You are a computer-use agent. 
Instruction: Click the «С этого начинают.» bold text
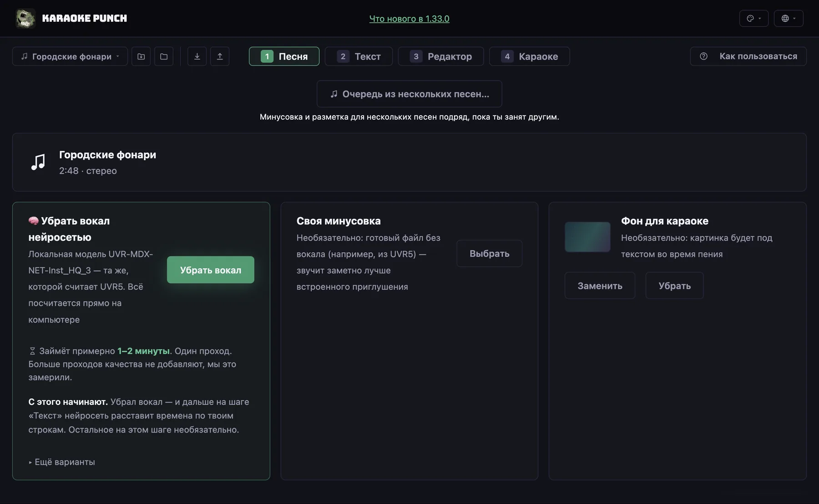[68, 402]
